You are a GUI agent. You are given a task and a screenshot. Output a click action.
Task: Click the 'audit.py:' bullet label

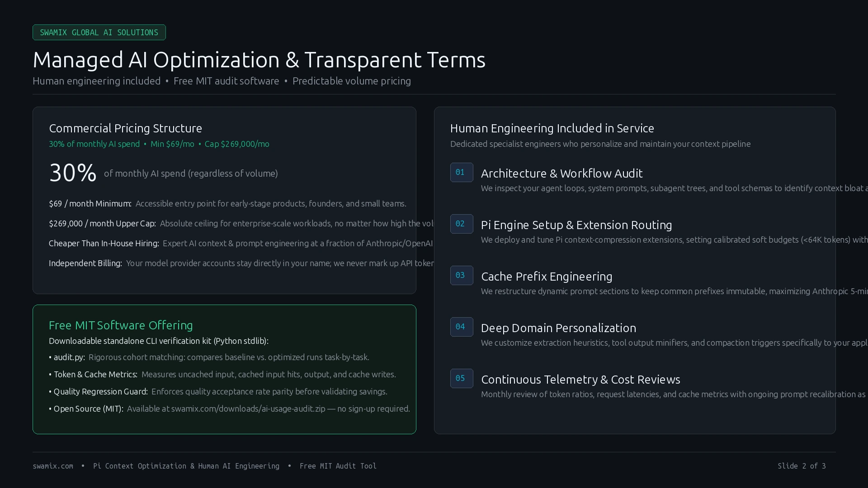(x=69, y=357)
